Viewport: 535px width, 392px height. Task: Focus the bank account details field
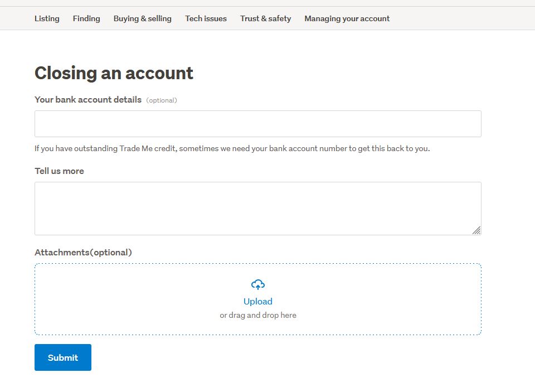257,124
